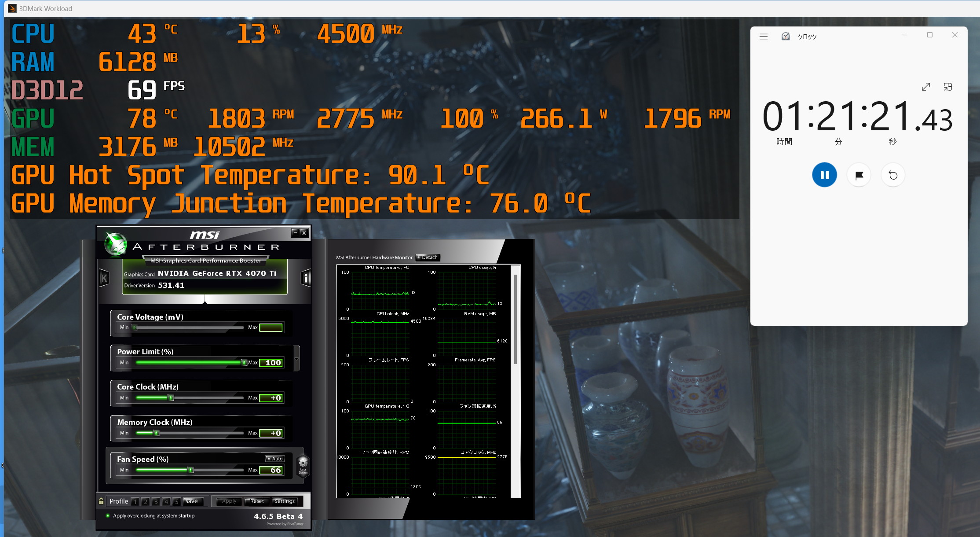Expand the Power Limit link arrow

[x=297, y=359]
